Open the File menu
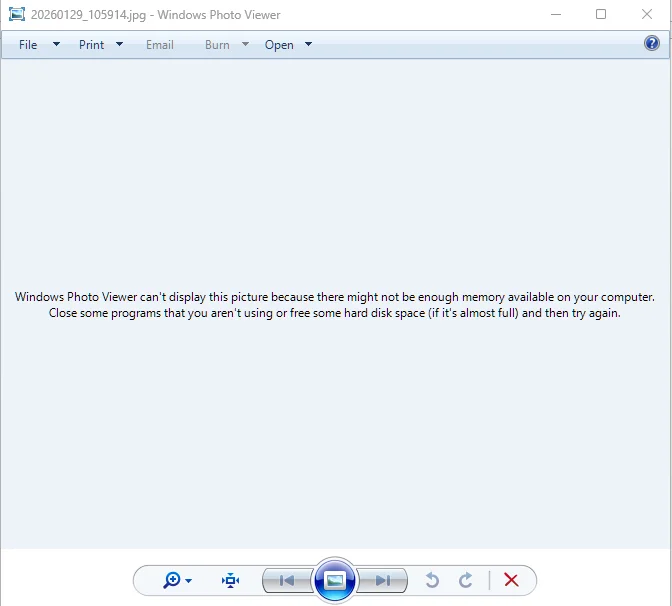The height and width of the screenshot is (606, 672). click(28, 45)
